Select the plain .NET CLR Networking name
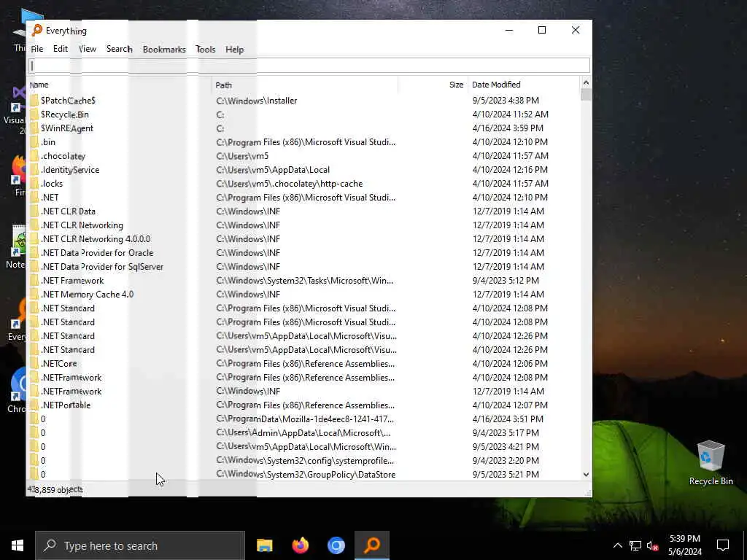Viewport: 747px width, 560px height. pyautogui.click(x=82, y=225)
